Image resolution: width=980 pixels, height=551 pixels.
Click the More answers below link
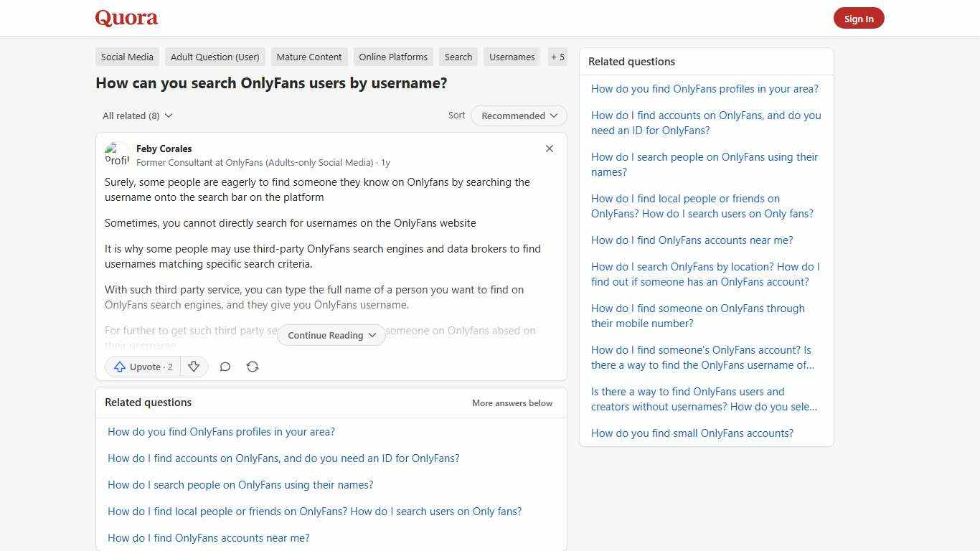512,402
